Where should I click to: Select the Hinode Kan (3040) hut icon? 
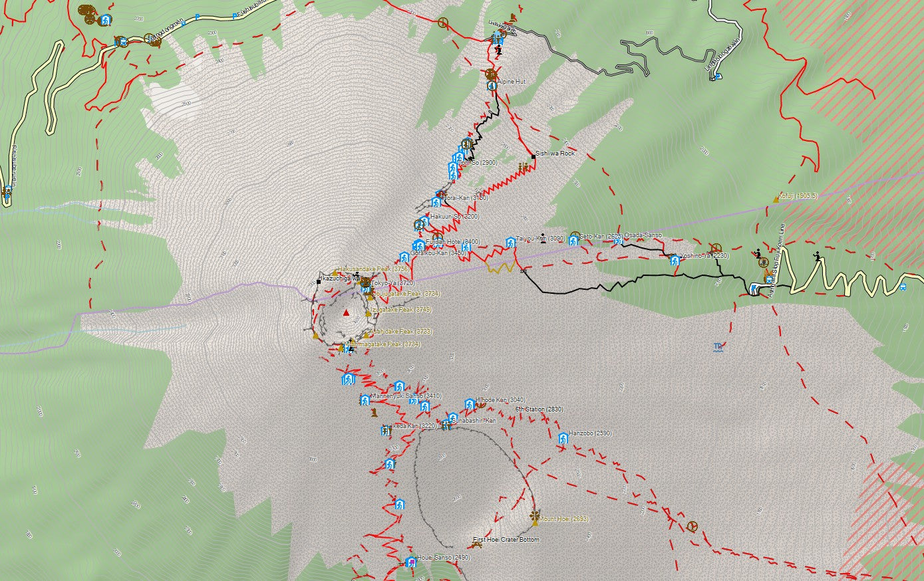click(470, 403)
